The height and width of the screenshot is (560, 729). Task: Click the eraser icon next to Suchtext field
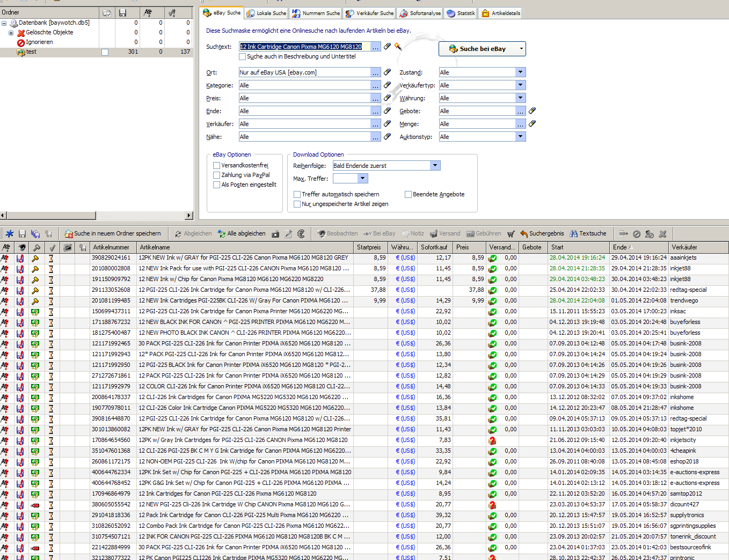click(387, 47)
